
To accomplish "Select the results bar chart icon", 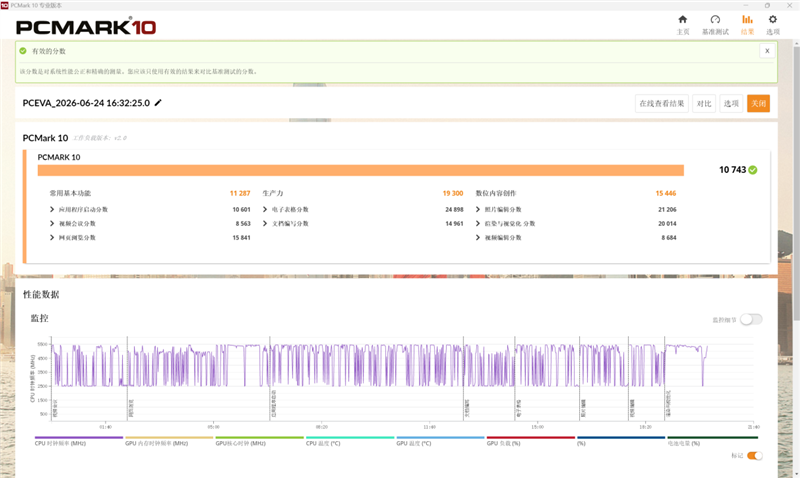I will tap(747, 20).
